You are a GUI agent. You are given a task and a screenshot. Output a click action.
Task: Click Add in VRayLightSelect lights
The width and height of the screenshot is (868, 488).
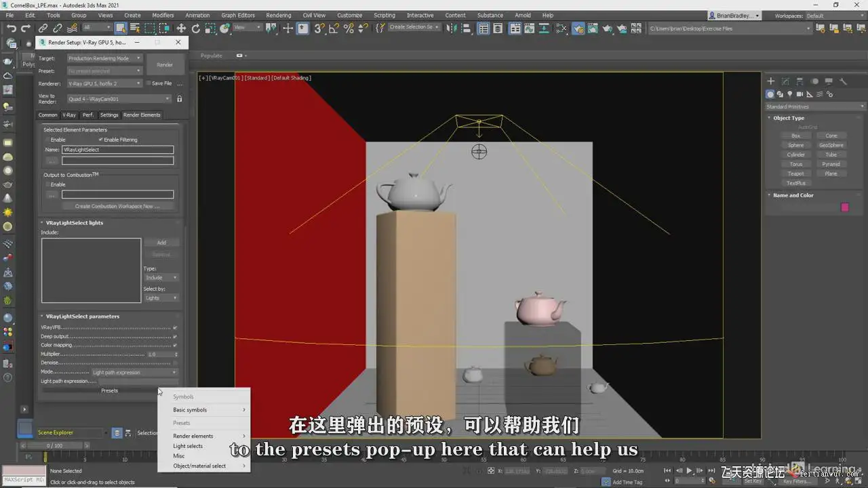[161, 243]
